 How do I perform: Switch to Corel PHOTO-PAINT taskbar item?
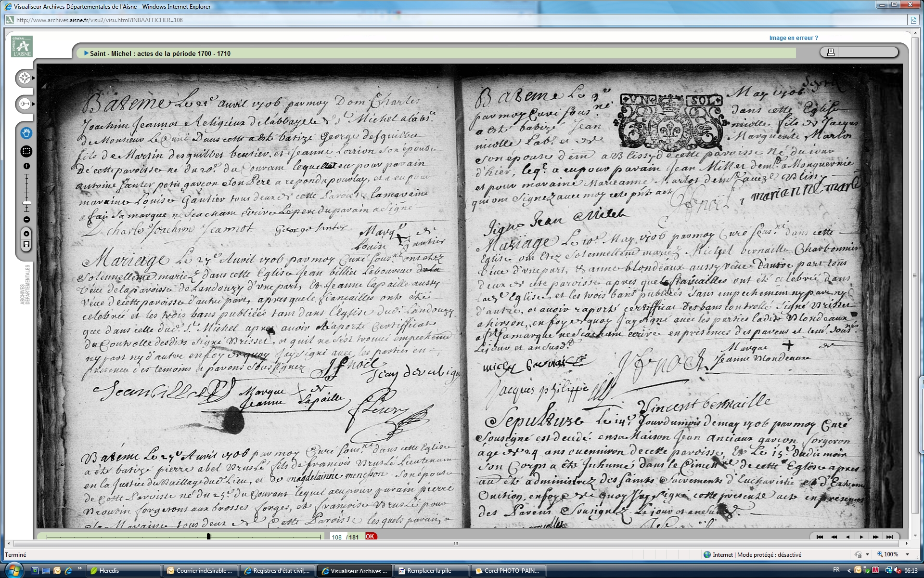click(x=508, y=571)
